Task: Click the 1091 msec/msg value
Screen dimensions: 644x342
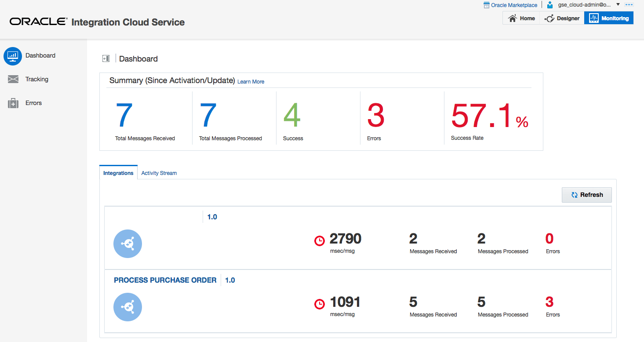Action: (345, 302)
